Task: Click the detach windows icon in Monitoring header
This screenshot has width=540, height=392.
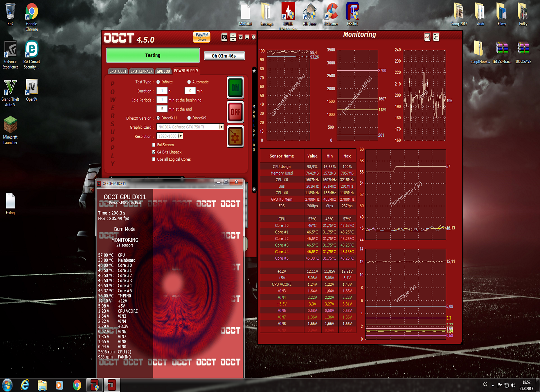Action: 436,37
